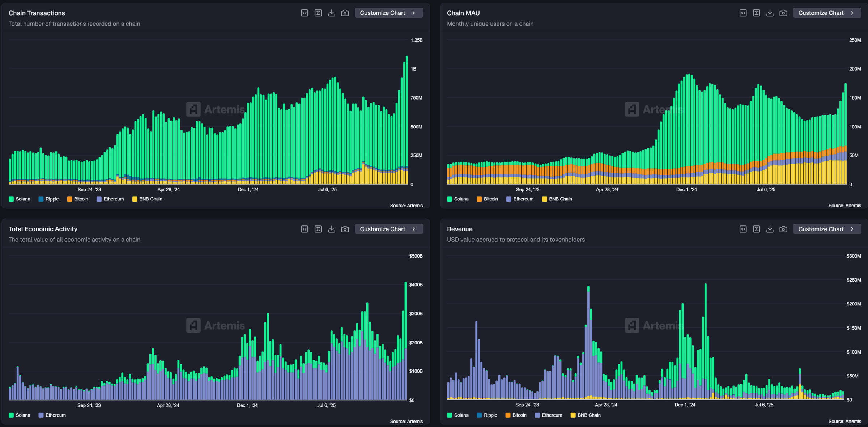Click Ripple legend color swatch in Chain Transactions
Viewport: 868px width, 427px height.
point(41,199)
